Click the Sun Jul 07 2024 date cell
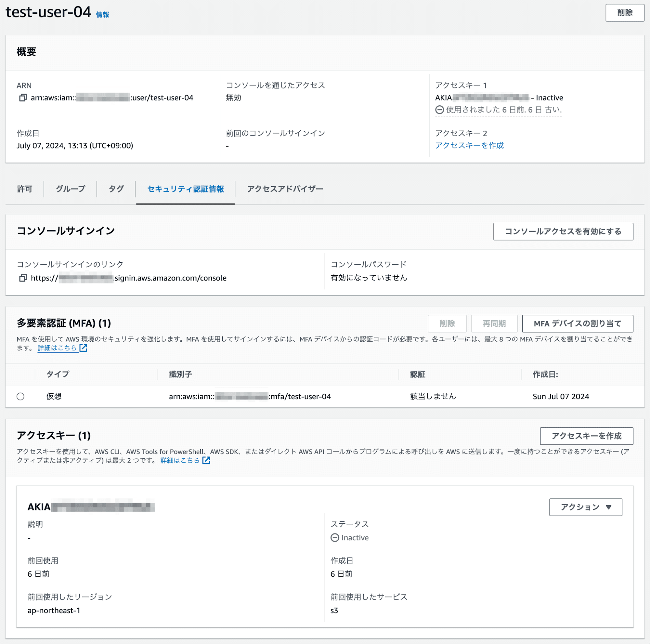 point(561,396)
